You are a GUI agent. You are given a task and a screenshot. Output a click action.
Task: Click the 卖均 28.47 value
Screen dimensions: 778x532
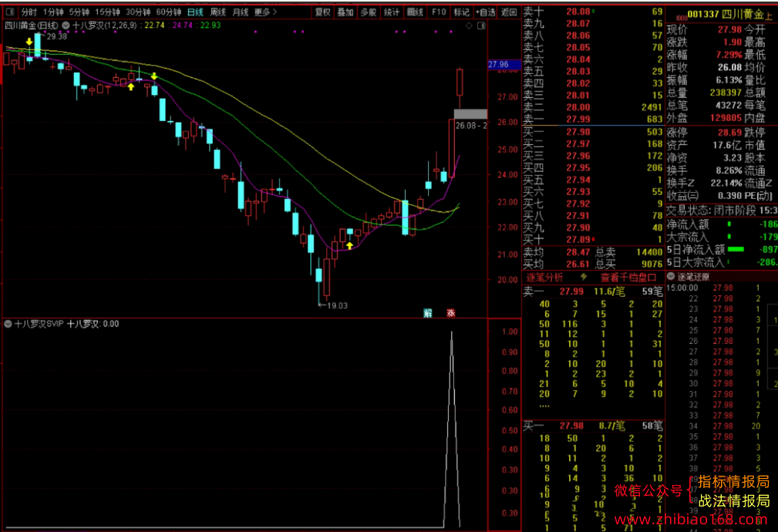tap(578, 252)
